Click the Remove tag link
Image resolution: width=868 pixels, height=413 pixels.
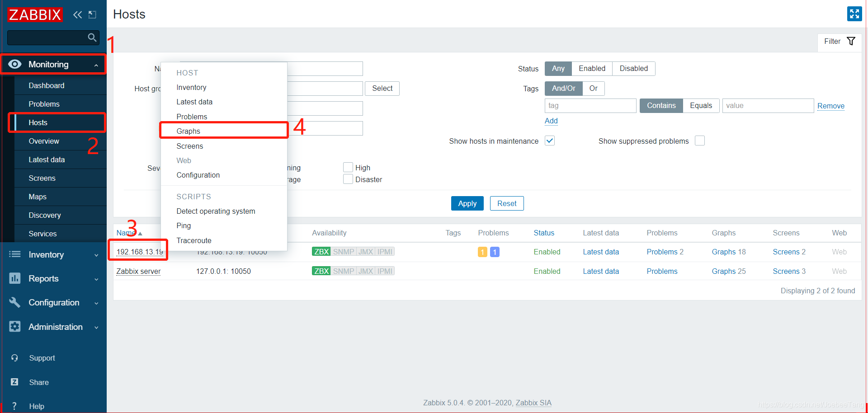831,106
